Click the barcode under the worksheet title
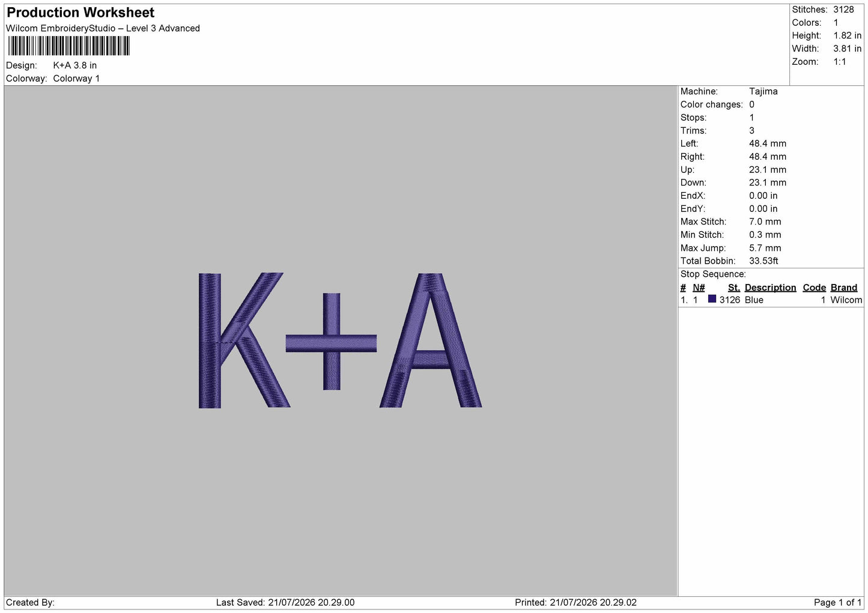This screenshot has width=868, height=613. click(x=69, y=46)
